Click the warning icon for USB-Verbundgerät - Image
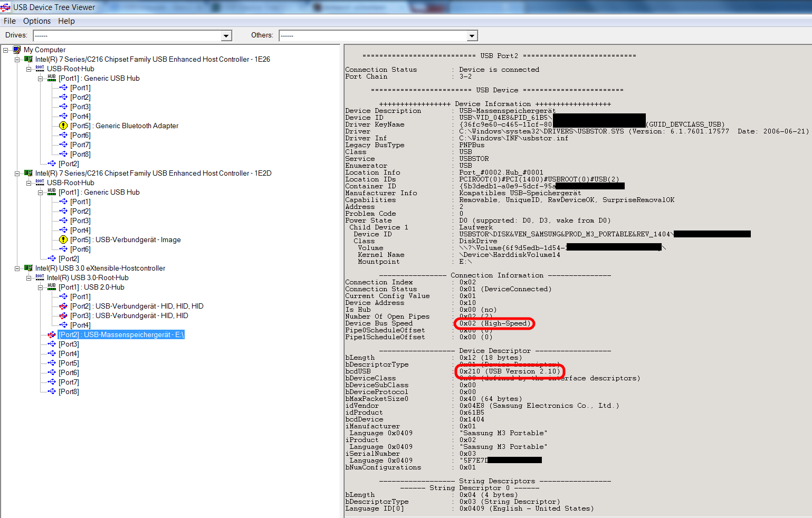Screen dimensions: 812x518 63,239
